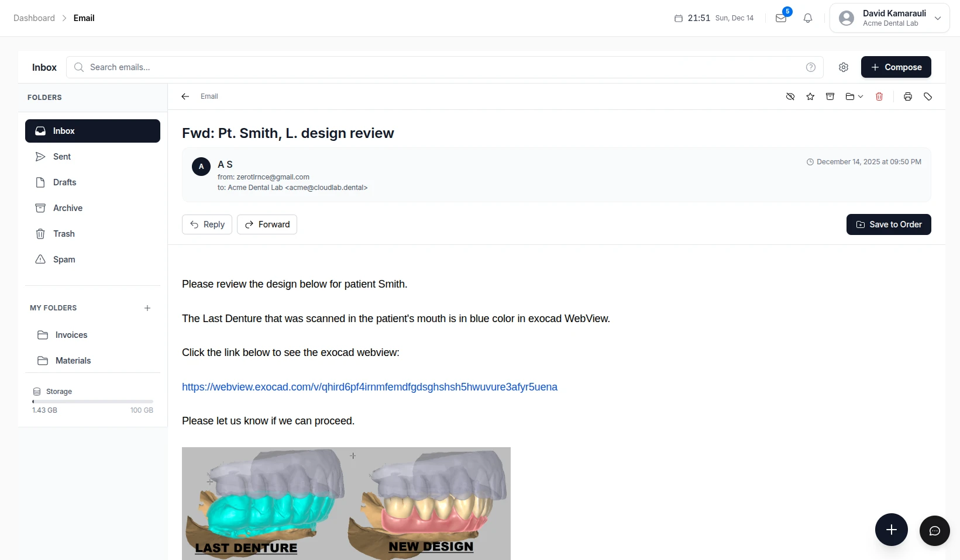Open search help with the question mark icon
This screenshot has width=960, height=560.
click(x=811, y=67)
